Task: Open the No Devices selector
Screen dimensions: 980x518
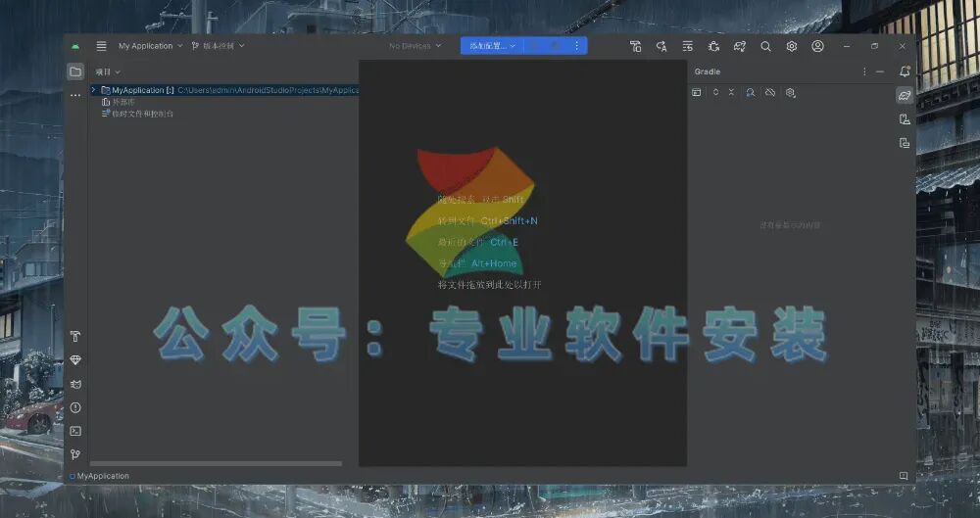Action: point(415,46)
